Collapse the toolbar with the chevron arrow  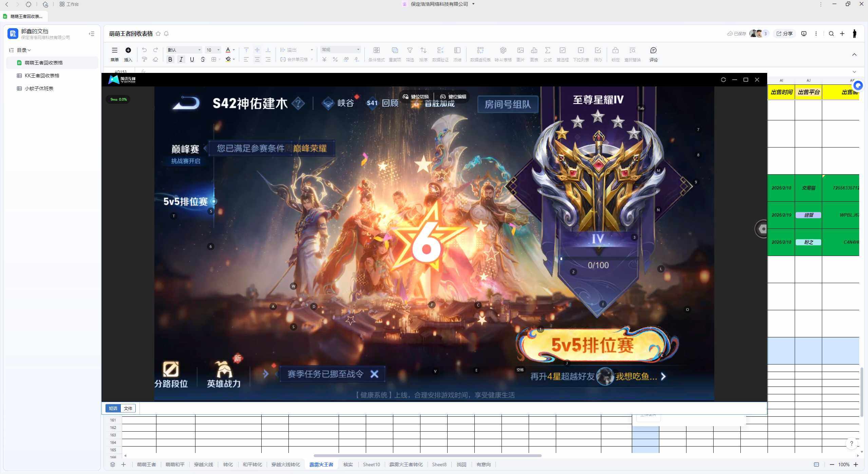click(x=854, y=55)
